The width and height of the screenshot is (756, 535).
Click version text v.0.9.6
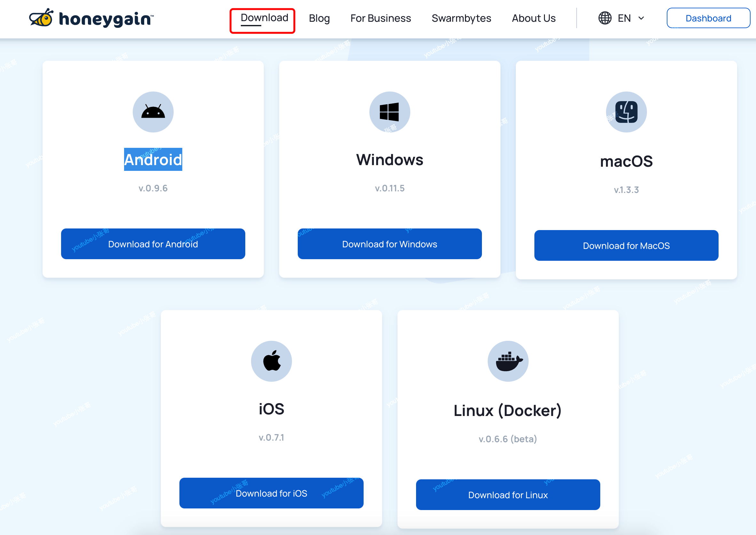pyautogui.click(x=153, y=188)
